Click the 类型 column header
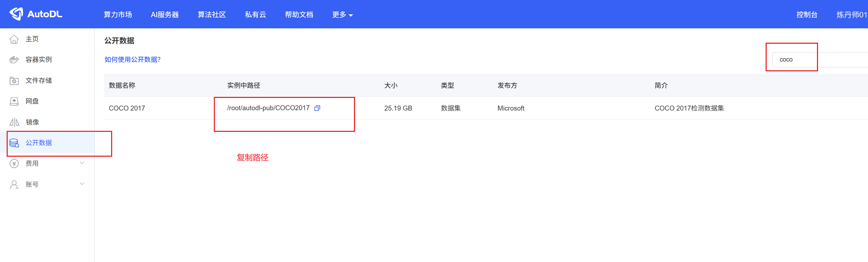 (x=448, y=85)
